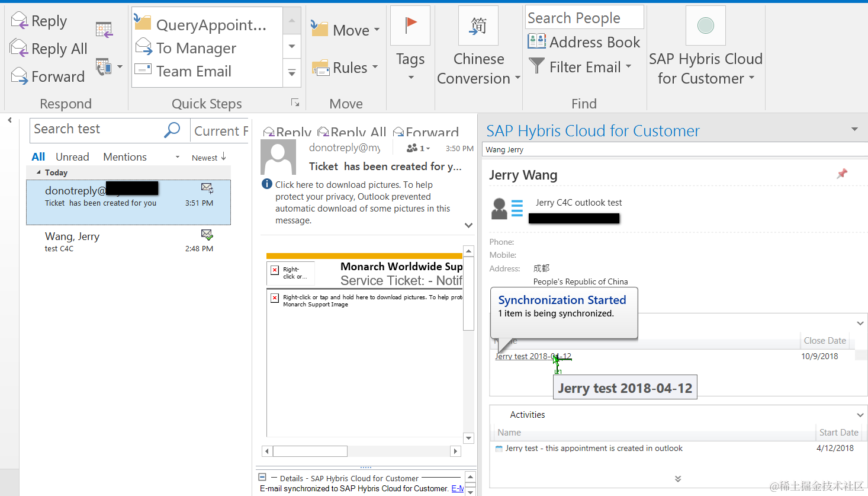Click the Search People field
This screenshot has width=868, height=496.
coord(584,18)
